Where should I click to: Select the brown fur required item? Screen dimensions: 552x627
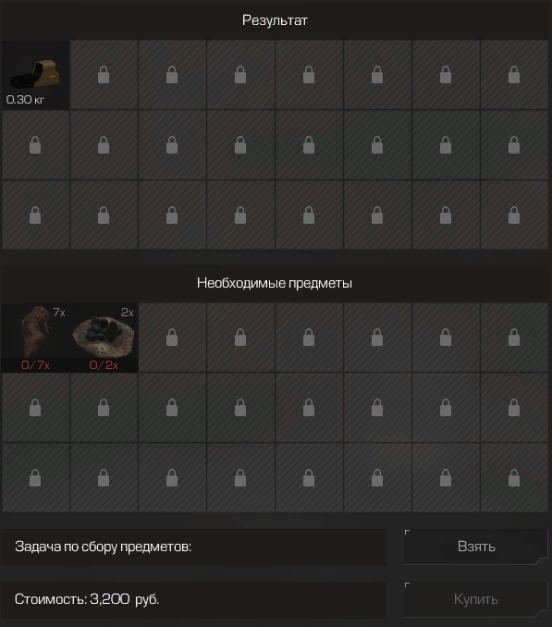pos(35,337)
